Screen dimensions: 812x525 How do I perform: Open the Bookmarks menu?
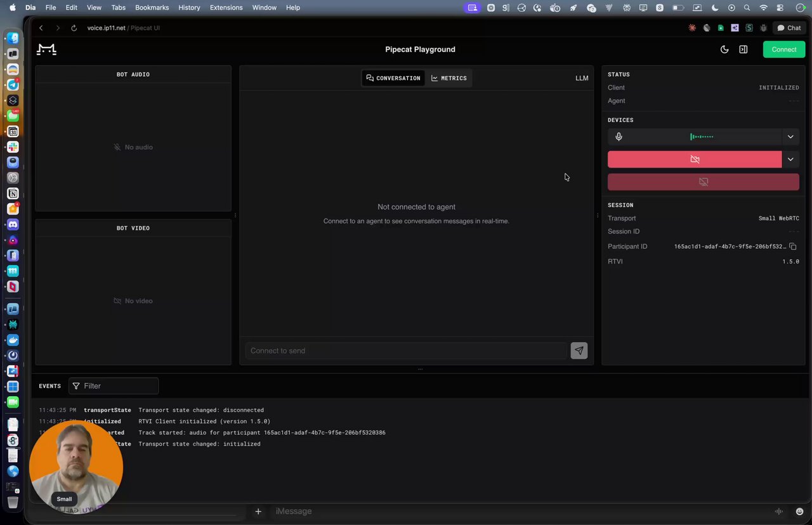coord(152,8)
